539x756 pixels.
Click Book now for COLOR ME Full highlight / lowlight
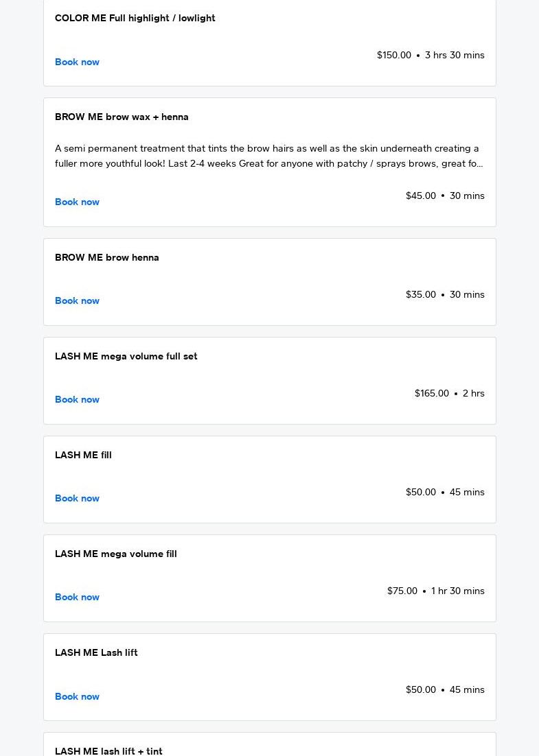coord(77,62)
